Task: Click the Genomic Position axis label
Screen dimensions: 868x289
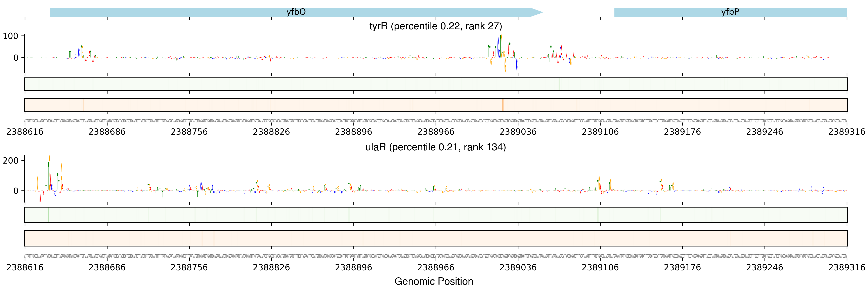Action: pyautogui.click(x=434, y=281)
